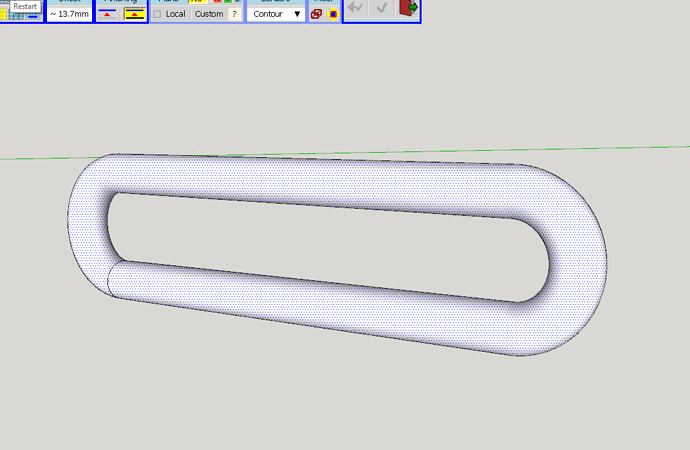This screenshot has height=450, width=690.
Task: Click the grayed checkmark validate icon
Action: pos(382,7)
